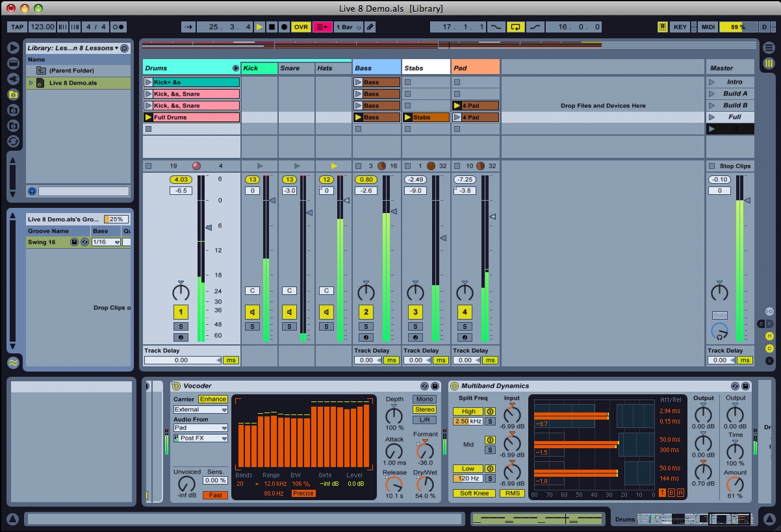Viewport: 781px width, 532px height.
Task: Toggle the Computer MIDI Keyboard icon
Action: point(663,27)
